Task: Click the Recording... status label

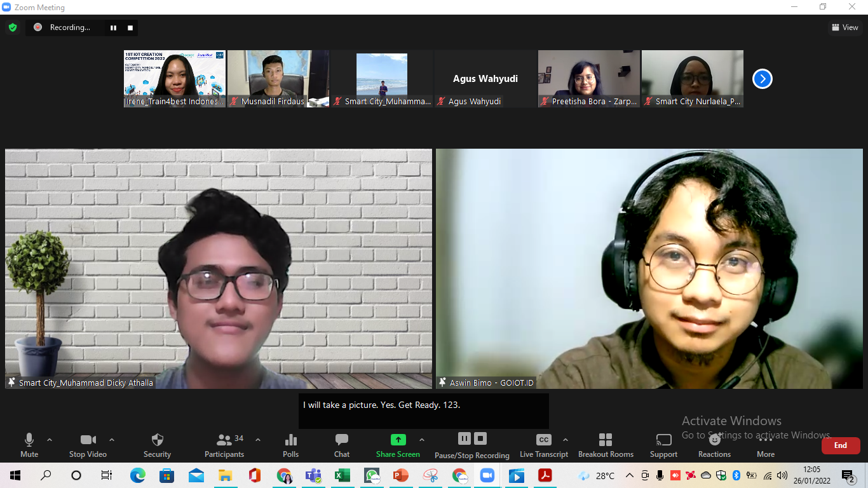Action: click(70, 27)
